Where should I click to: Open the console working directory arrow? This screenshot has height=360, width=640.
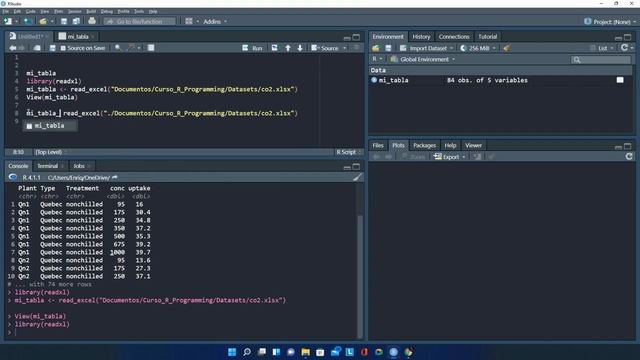pos(114,178)
